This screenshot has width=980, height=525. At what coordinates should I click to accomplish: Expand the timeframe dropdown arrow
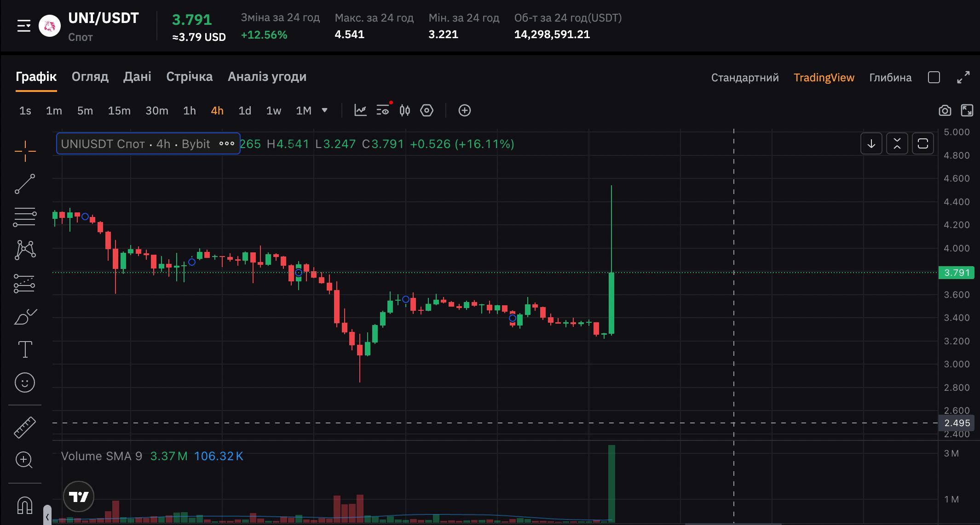click(x=325, y=110)
